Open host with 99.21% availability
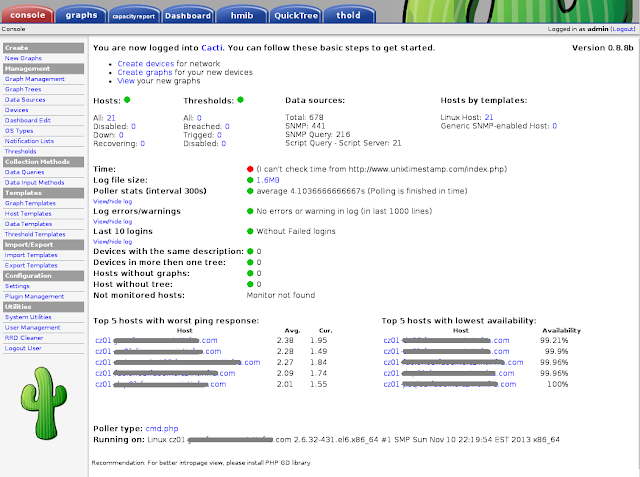 tap(447, 340)
